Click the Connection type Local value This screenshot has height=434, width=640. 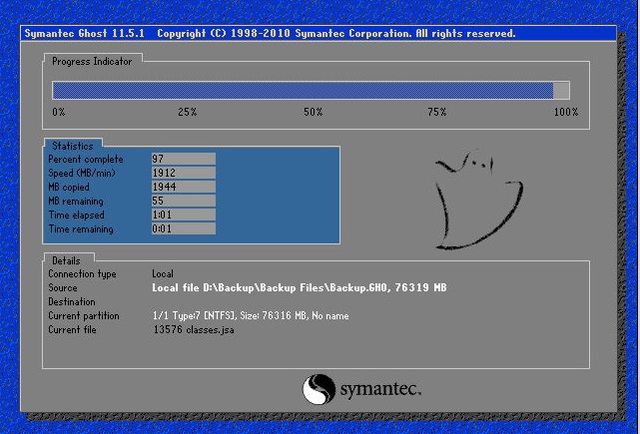[163, 274]
